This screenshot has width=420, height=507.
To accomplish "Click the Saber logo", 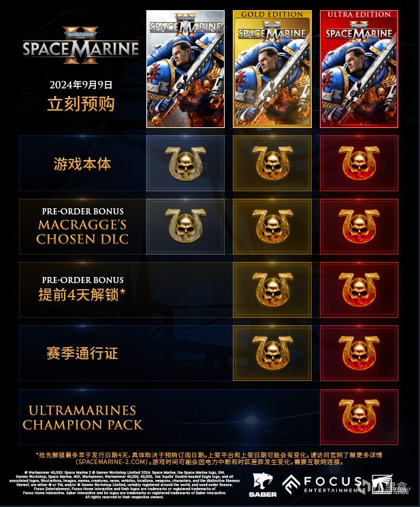I will tap(263, 485).
